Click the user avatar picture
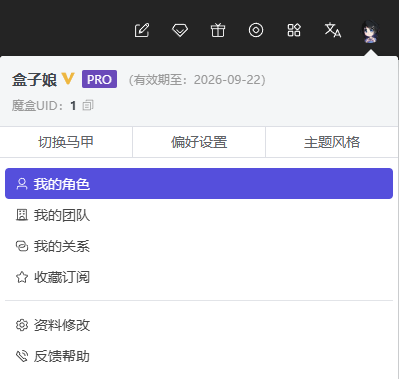Screen dimensions: 399x379 tap(371, 31)
